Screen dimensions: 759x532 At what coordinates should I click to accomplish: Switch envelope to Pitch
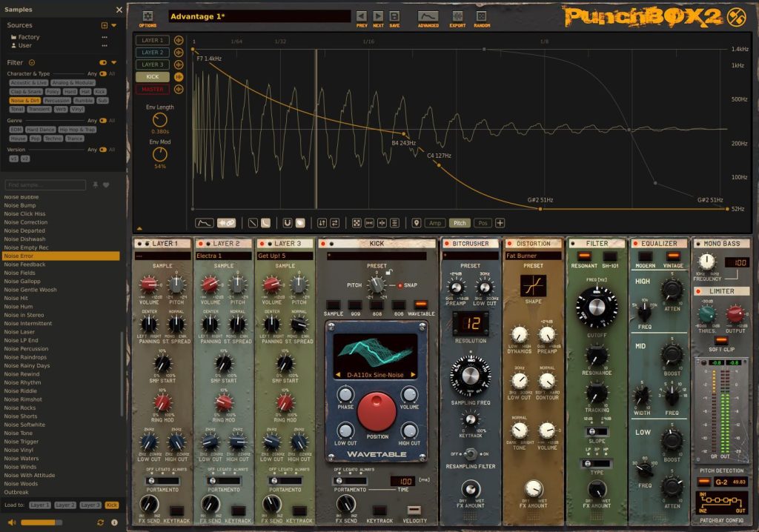[460, 223]
